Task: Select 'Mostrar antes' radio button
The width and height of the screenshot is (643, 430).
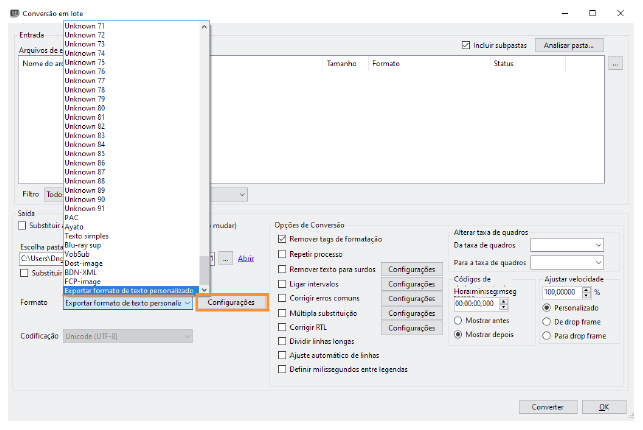Action: (459, 320)
